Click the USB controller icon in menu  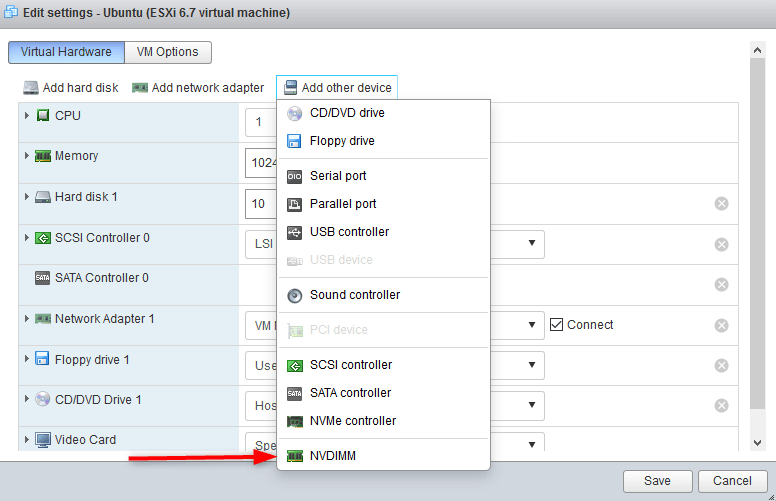294,232
